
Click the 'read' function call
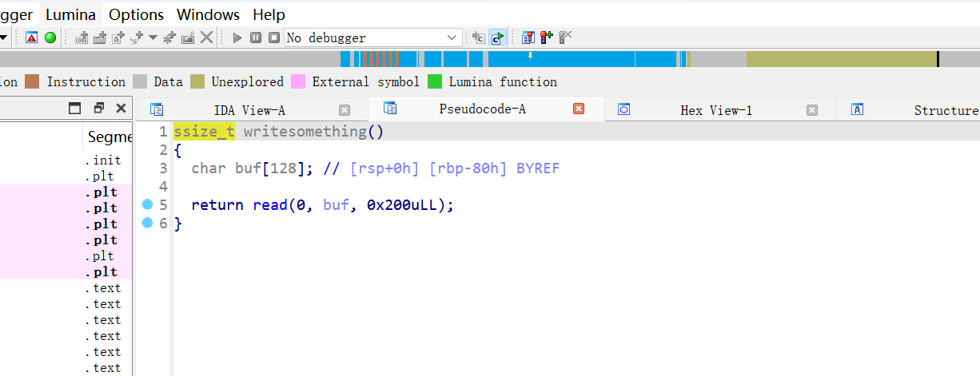270,205
